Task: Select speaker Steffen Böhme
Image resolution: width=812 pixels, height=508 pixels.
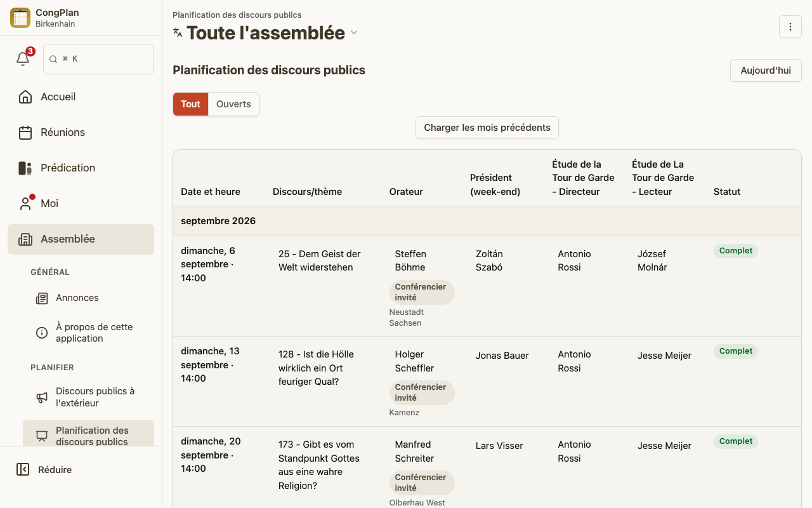Action: [x=410, y=260]
